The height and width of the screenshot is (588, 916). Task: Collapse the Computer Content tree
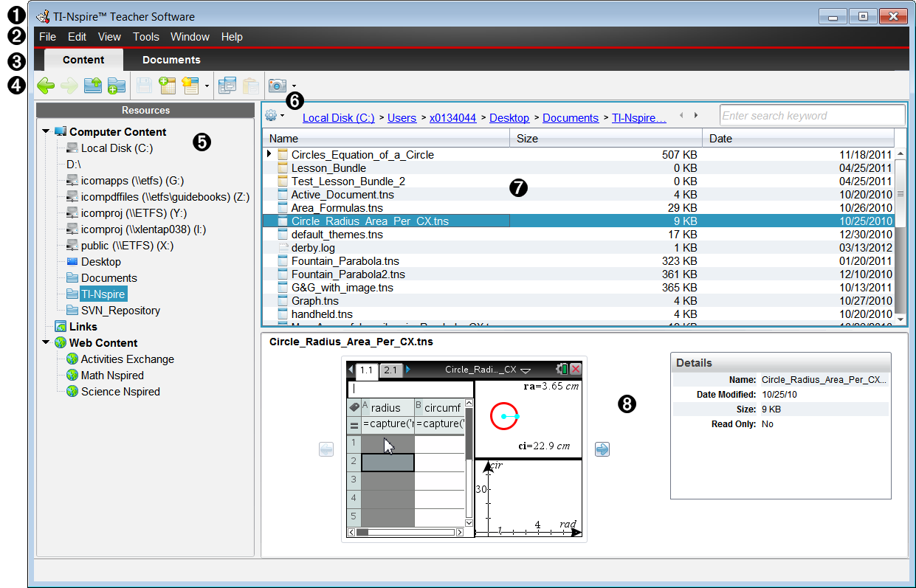(x=46, y=131)
